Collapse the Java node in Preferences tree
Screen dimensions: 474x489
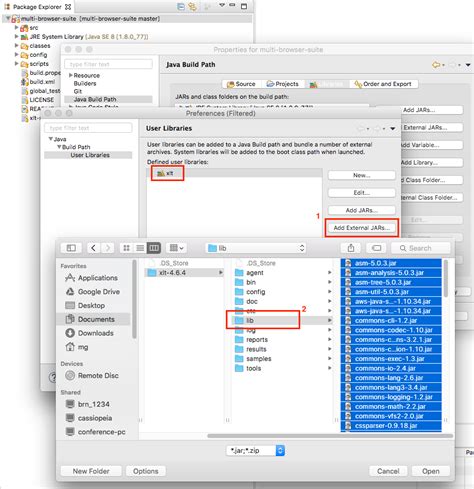point(51,139)
